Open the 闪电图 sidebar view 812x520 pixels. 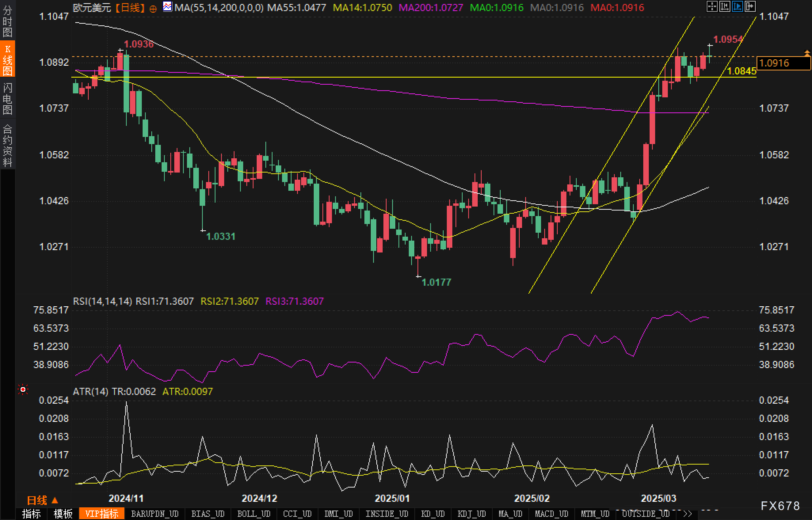tap(7, 99)
